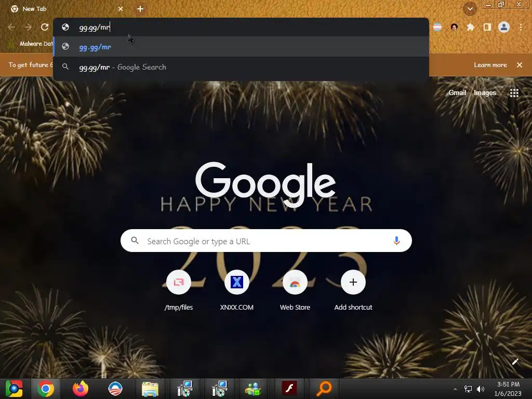The image size is (532, 399).
Task: Click the volume speaker tray icon
Action: (x=481, y=389)
